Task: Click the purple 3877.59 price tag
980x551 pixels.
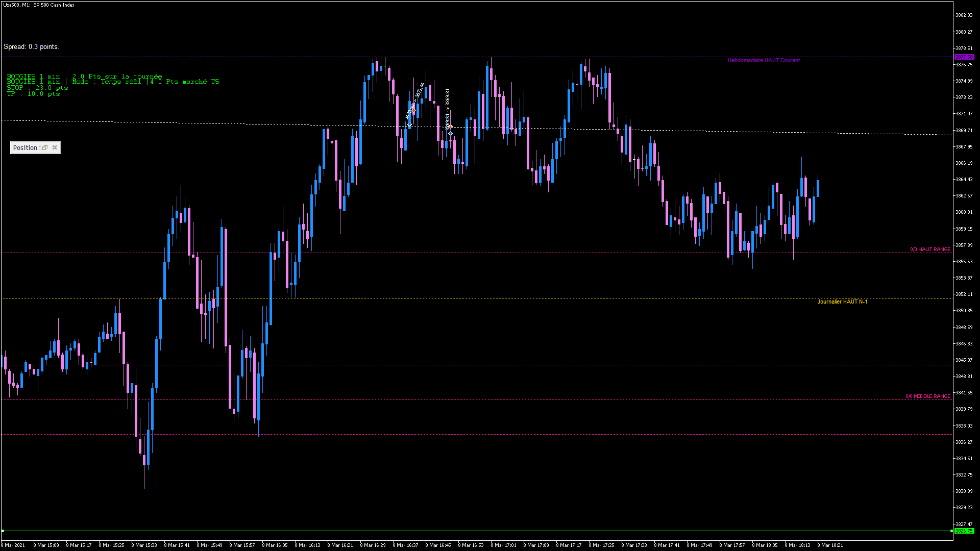Action: 964,57
